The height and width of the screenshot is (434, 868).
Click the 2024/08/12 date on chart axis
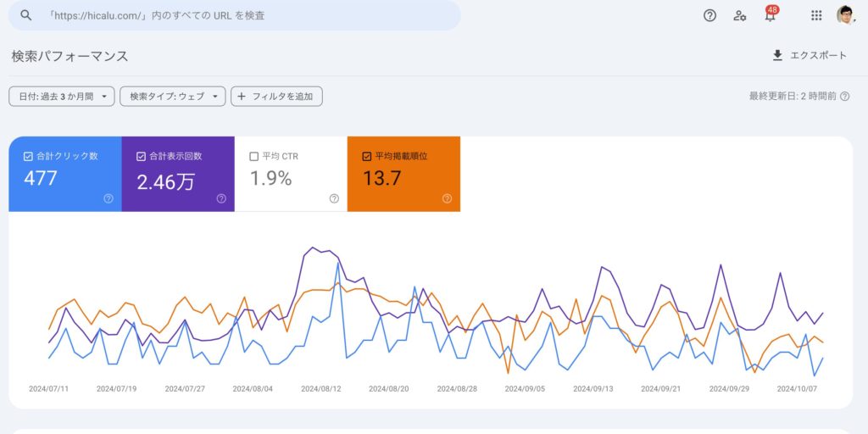321,389
